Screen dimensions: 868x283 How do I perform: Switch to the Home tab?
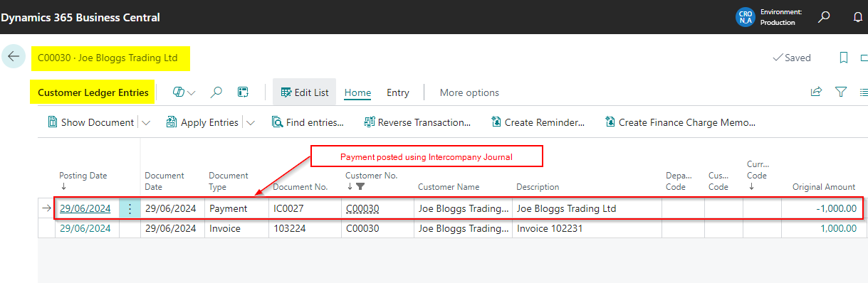(x=357, y=92)
